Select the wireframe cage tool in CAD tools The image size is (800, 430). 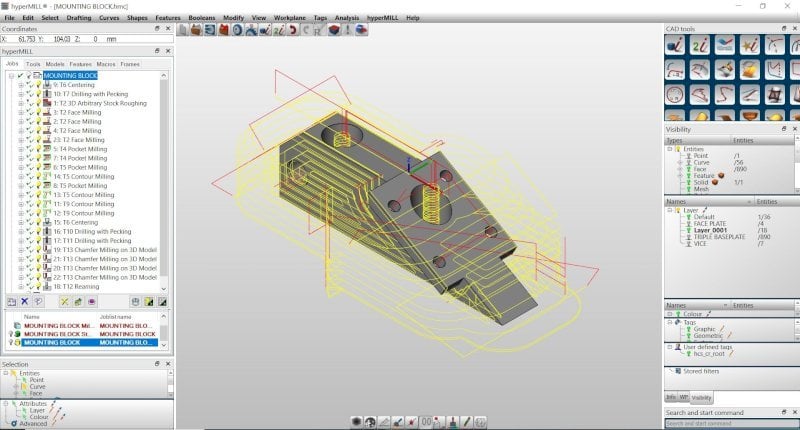(x=775, y=95)
